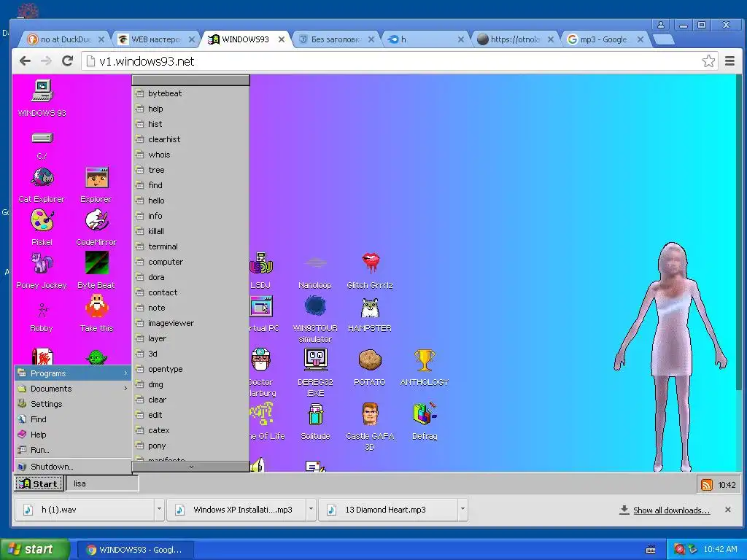Screen dimensions: 747x560
Task: Go back with the browser arrow
Action: point(25,61)
